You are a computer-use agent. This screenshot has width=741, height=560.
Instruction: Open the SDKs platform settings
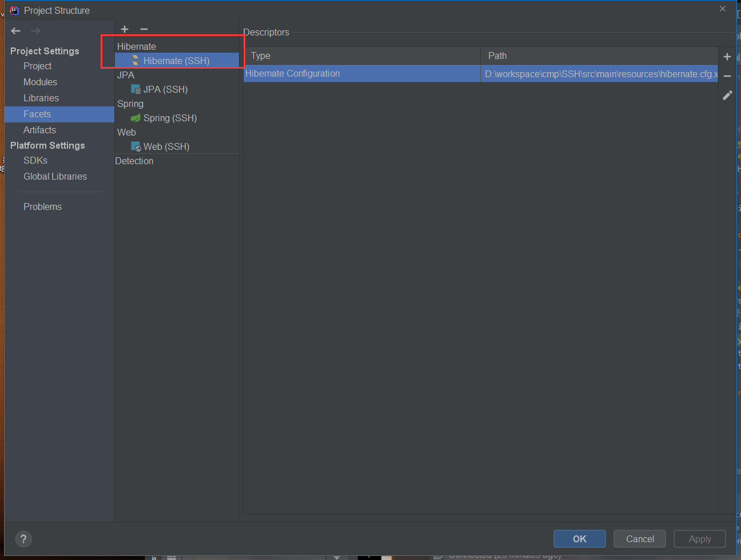[35, 161]
